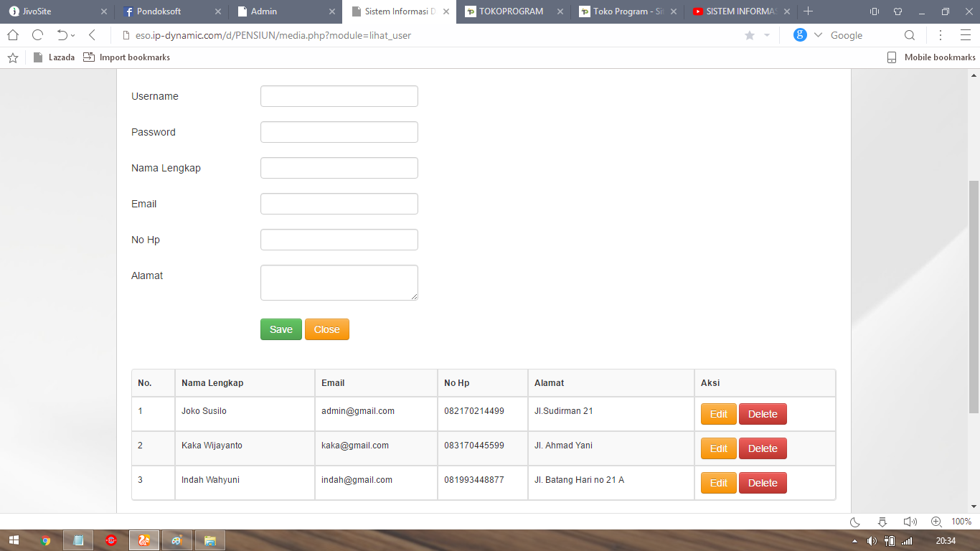Edit the Indah Wahyuni row
The image size is (980, 551).
[719, 483]
